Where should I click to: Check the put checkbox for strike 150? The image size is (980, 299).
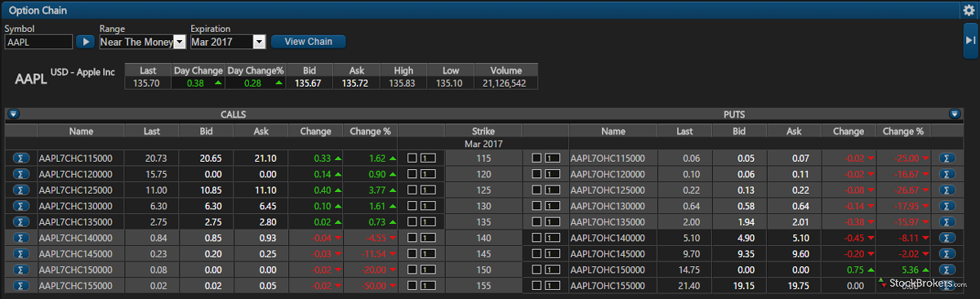pyautogui.click(x=537, y=269)
